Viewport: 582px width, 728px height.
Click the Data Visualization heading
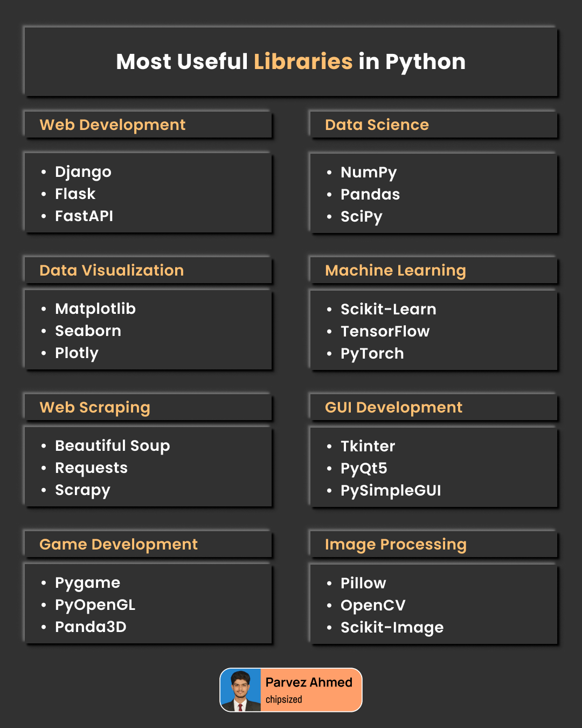coord(112,271)
